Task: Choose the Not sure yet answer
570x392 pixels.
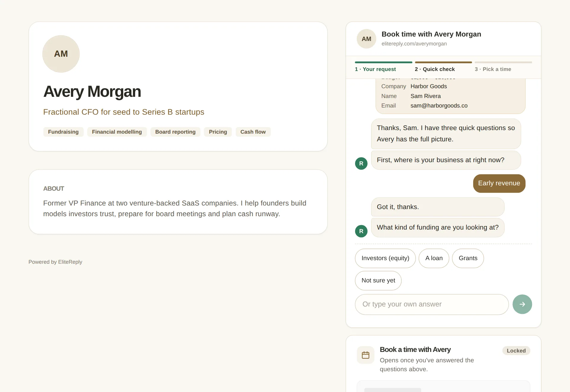Action: coord(378,280)
